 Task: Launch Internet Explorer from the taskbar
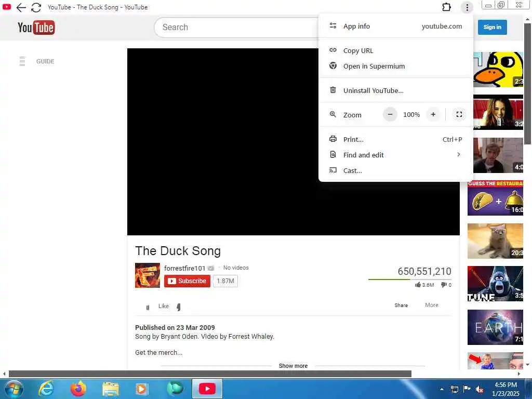[x=46, y=389]
